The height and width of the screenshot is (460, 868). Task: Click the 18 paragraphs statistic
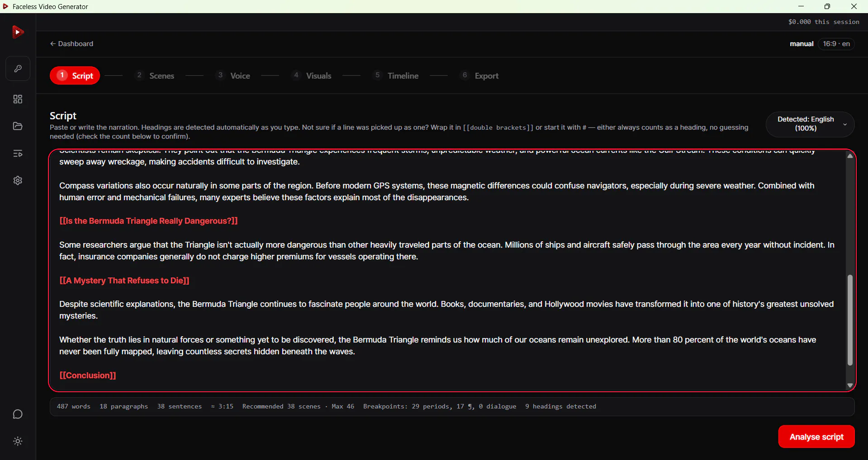123,407
